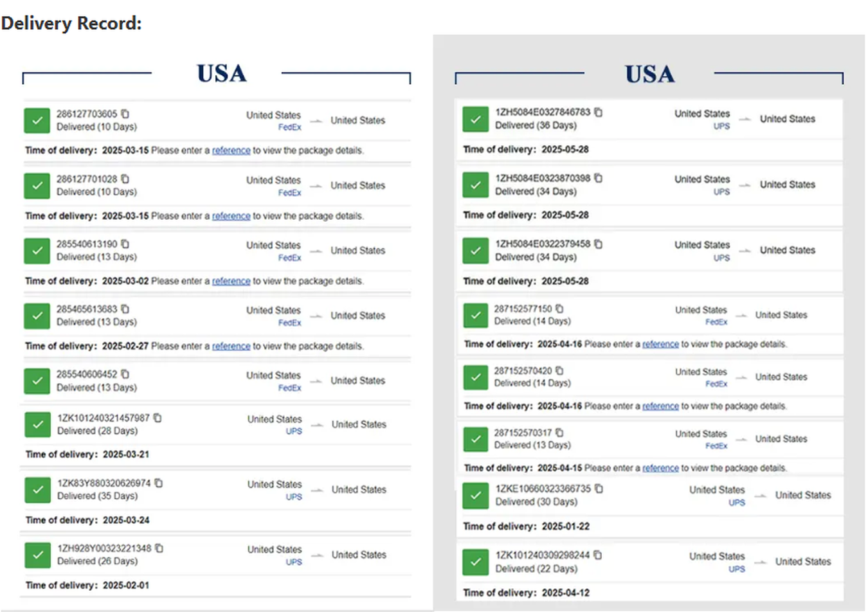Copy tracking number 1ZK101240309298244

coord(598,555)
